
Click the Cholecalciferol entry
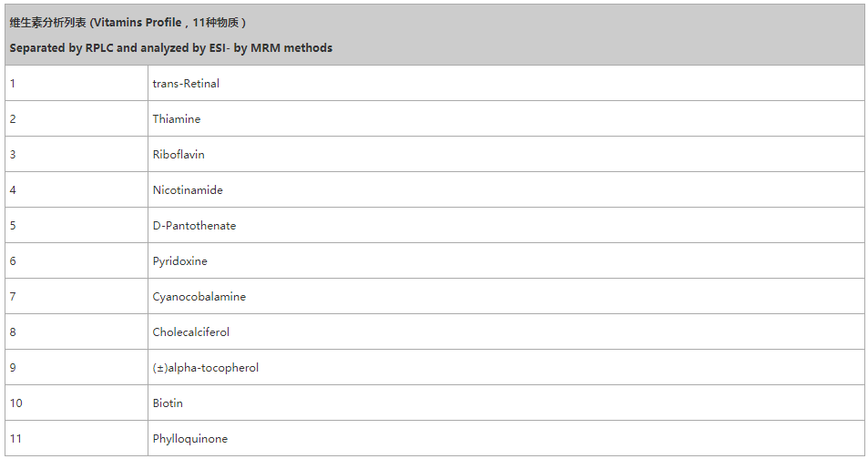(x=191, y=332)
